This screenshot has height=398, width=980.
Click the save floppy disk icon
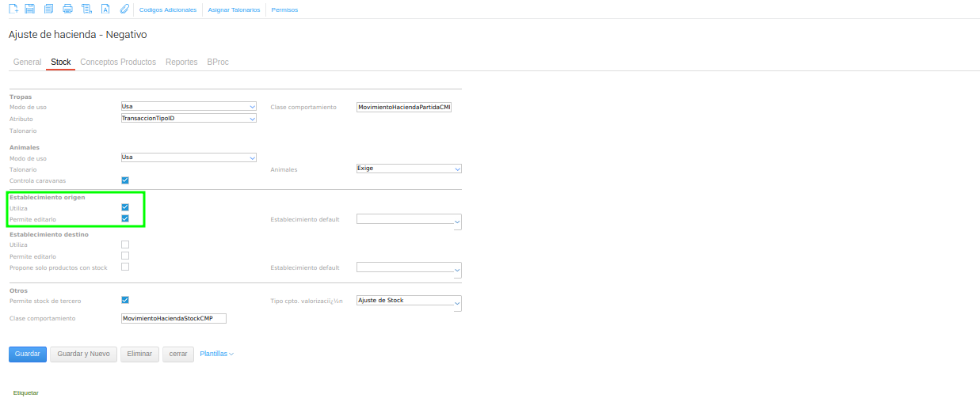(30, 9)
